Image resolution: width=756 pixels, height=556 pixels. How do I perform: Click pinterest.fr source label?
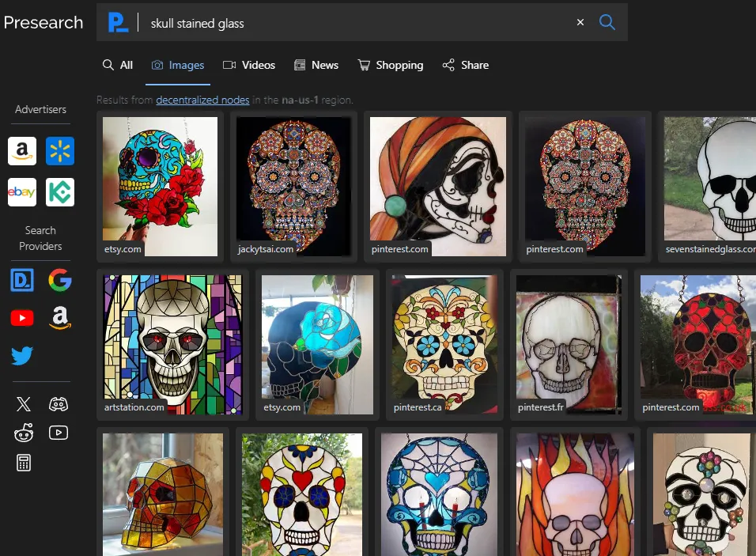click(x=540, y=407)
